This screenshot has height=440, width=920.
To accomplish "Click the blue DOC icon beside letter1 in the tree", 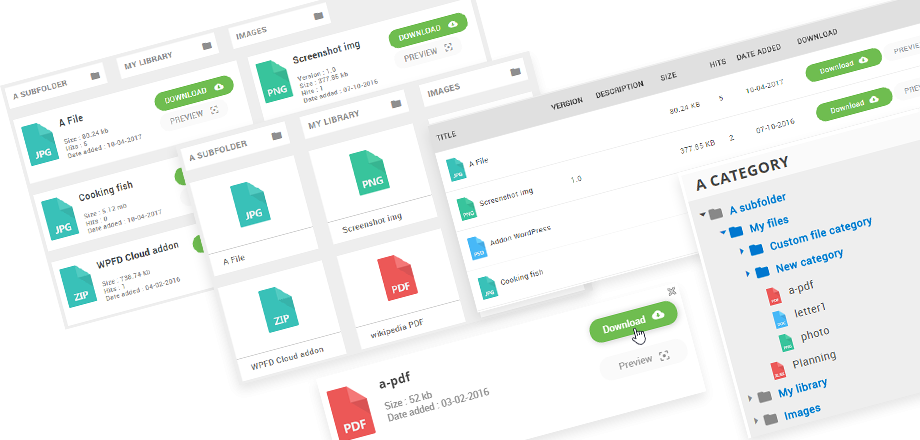I will point(780,319).
